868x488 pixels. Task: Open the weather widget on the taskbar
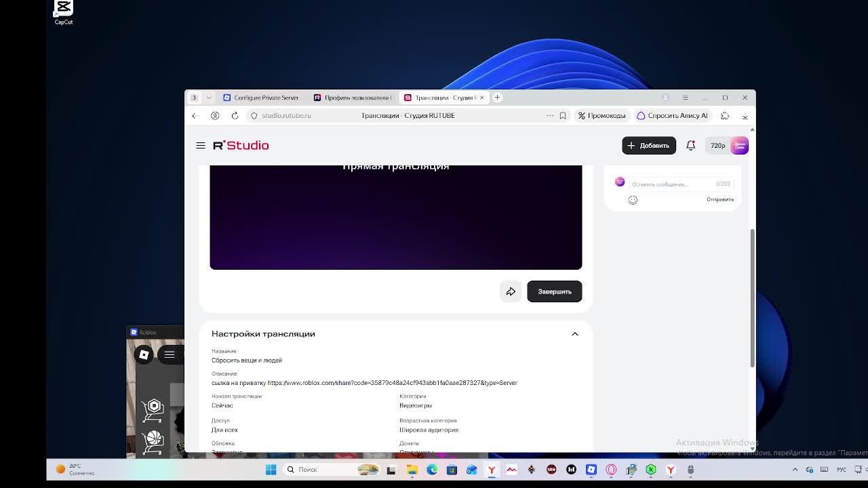coord(76,470)
